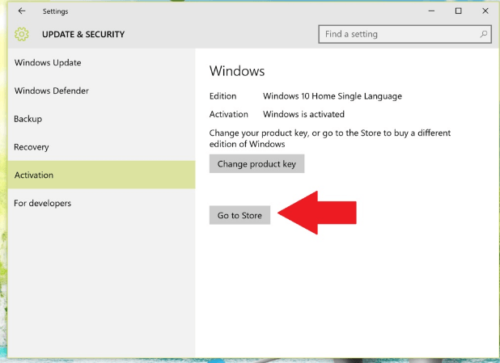
Task: Select Activation in sidebar
Action: tap(101, 175)
